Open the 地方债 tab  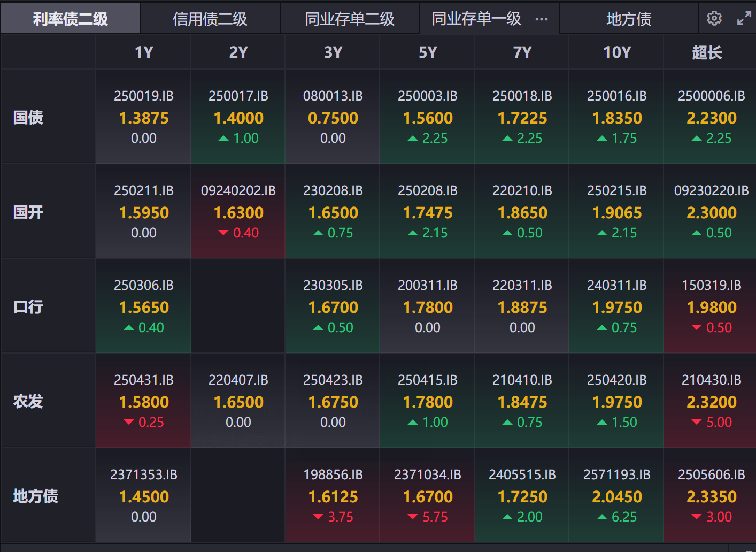(x=629, y=19)
